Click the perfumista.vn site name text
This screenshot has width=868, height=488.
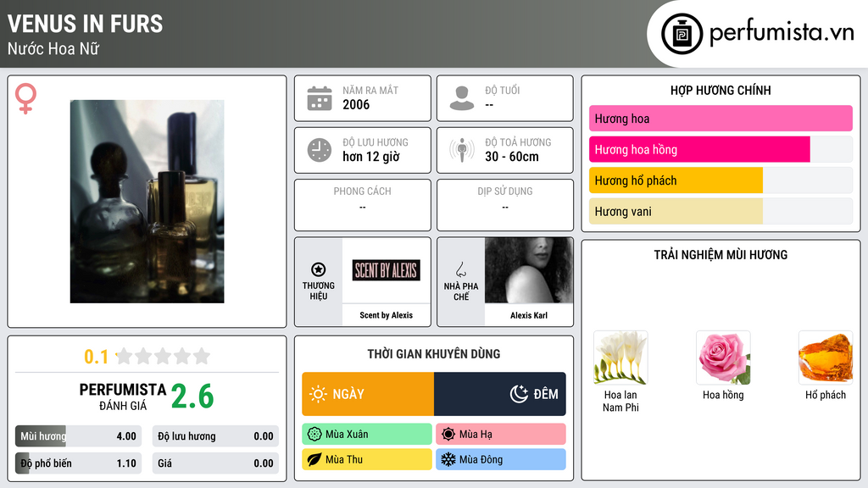coord(782,33)
